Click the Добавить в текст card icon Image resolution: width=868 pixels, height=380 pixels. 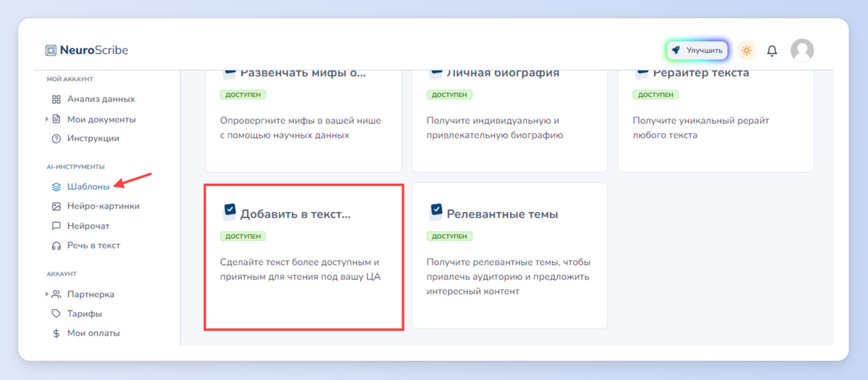229,211
